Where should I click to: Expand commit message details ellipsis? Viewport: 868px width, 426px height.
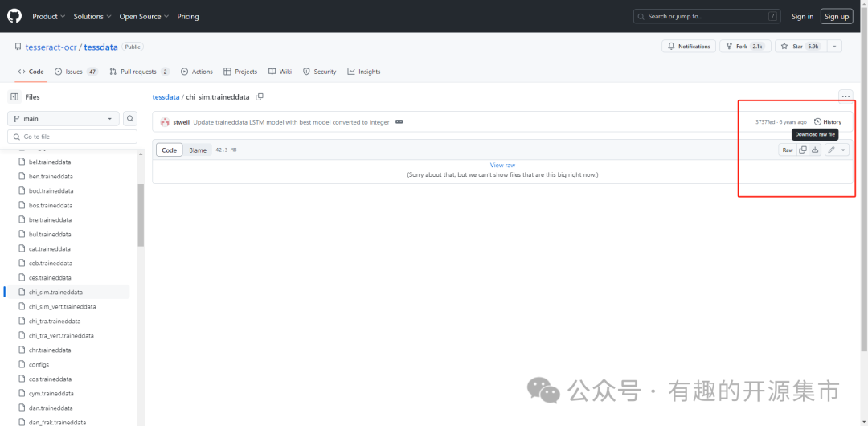pyautogui.click(x=399, y=122)
